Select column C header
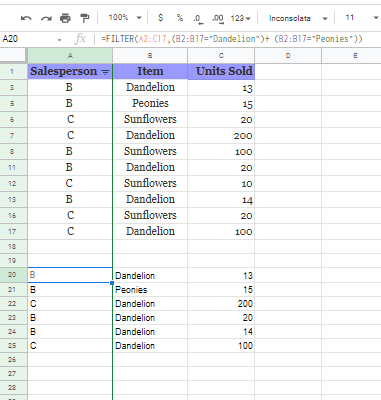The image size is (381, 400). click(x=221, y=56)
